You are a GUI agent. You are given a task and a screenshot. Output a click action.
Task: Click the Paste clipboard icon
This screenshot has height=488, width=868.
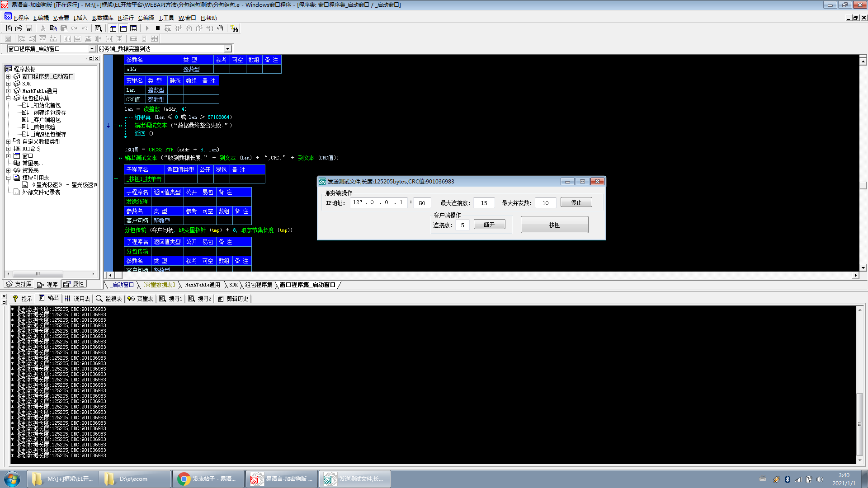64,28
